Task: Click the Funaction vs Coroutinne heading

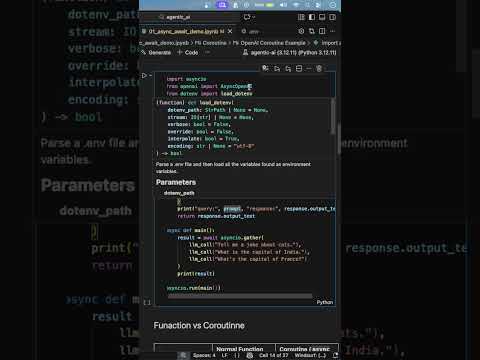Action: pos(199,325)
